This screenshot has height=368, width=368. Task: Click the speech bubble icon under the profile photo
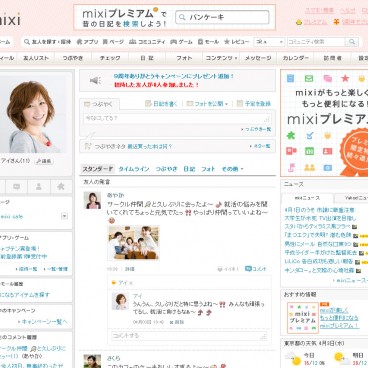click(x=16, y=187)
